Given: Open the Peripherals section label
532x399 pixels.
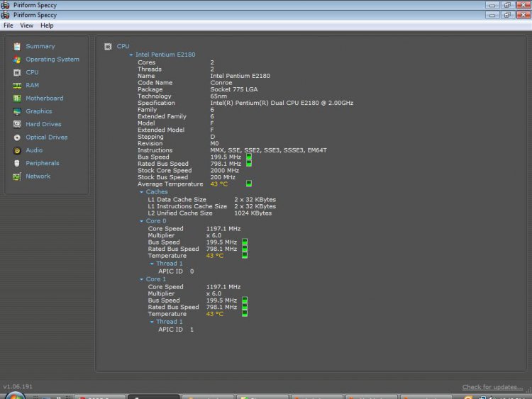Looking at the screenshot, I should tap(43, 164).
